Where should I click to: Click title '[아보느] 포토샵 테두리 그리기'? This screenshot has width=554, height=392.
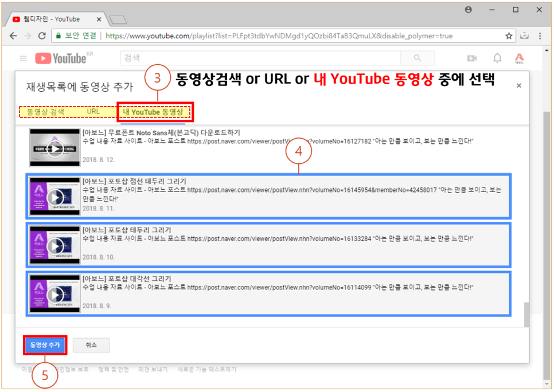(x=127, y=230)
